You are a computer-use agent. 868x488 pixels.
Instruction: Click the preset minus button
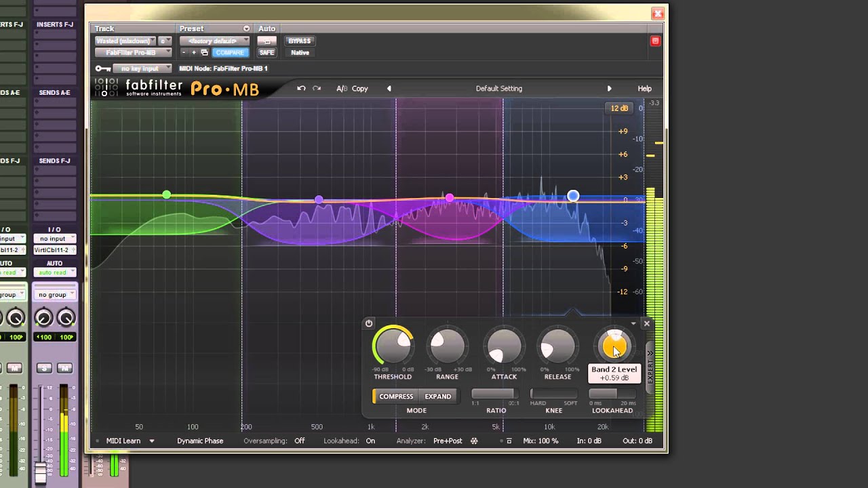(184, 53)
